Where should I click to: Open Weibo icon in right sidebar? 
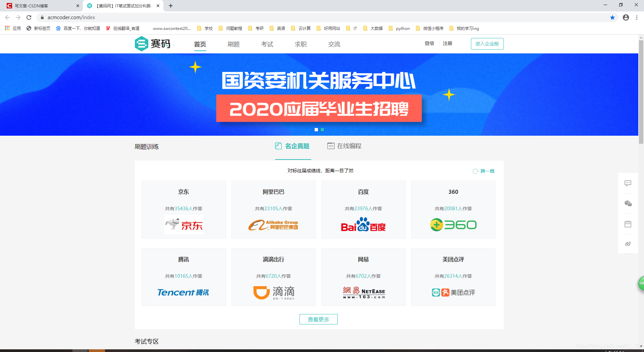(628, 244)
